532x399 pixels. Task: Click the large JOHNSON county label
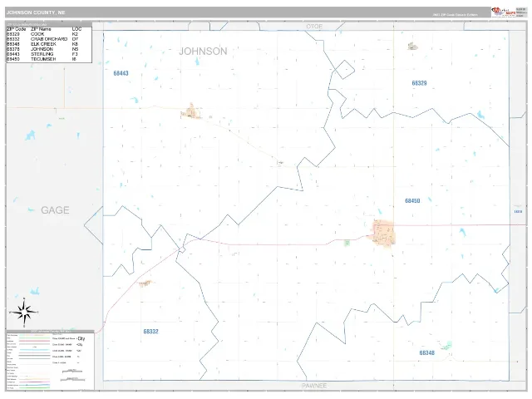[x=203, y=52]
